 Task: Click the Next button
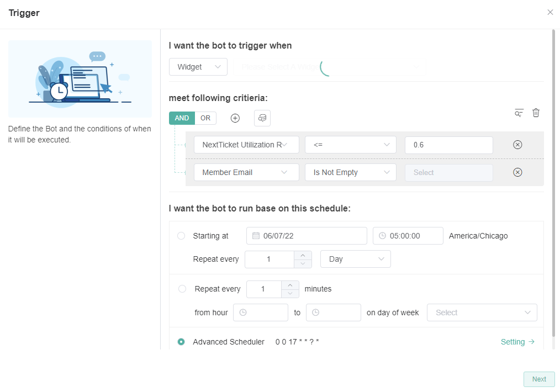(x=539, y=379)
